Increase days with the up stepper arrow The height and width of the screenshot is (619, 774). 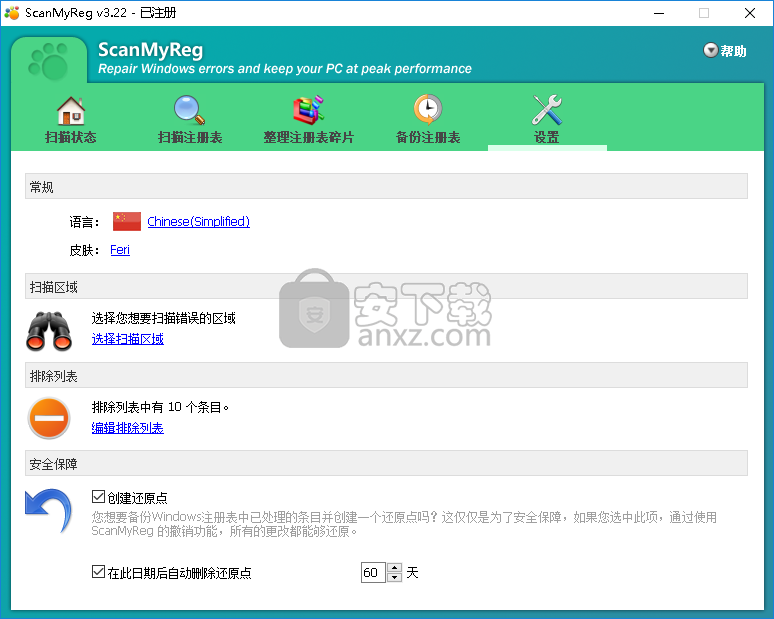pos(394,568)
